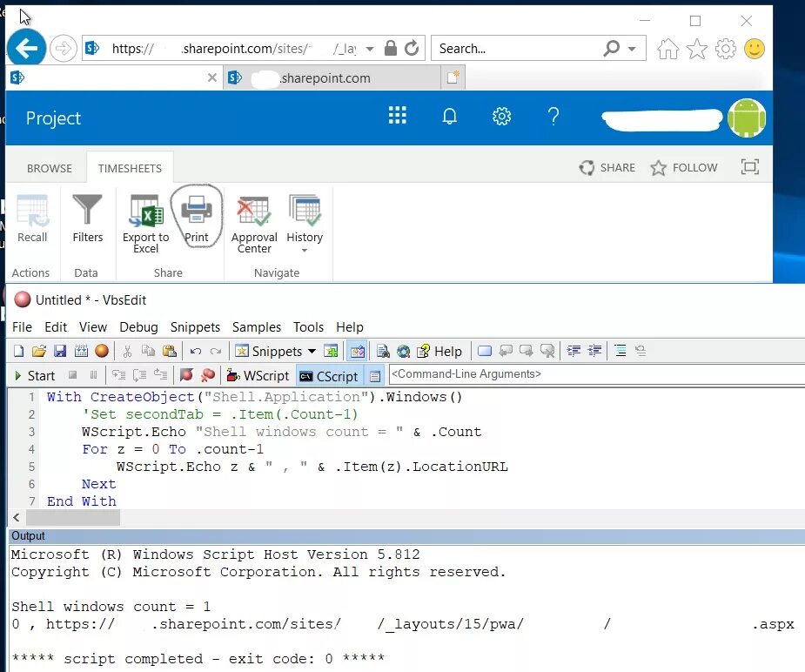Click the Cut scissors icon

coord(127,351)
